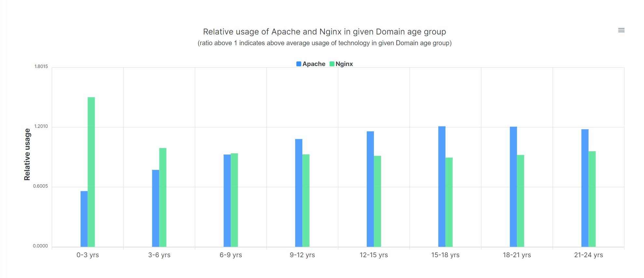Screen dimensions: 644x278
Task: Open the chart context menu hamburger icon
Action: pyautogui.click(x=621, y=30)
